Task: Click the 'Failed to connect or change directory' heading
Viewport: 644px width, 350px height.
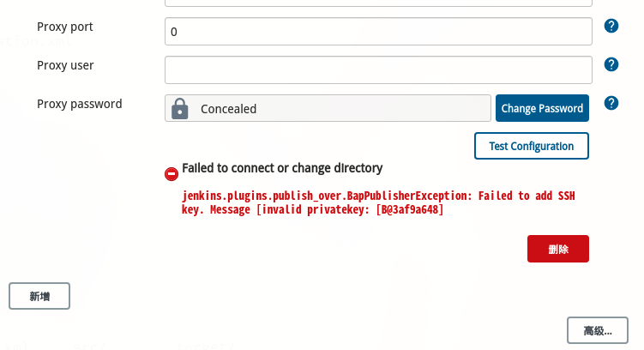Action: pyautogui.click(x=282, y=168)
